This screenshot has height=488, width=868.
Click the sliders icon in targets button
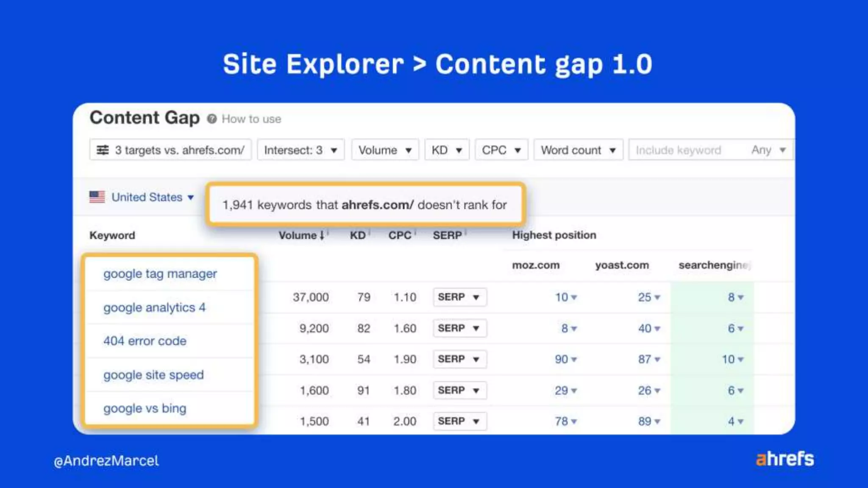(103, 150)
